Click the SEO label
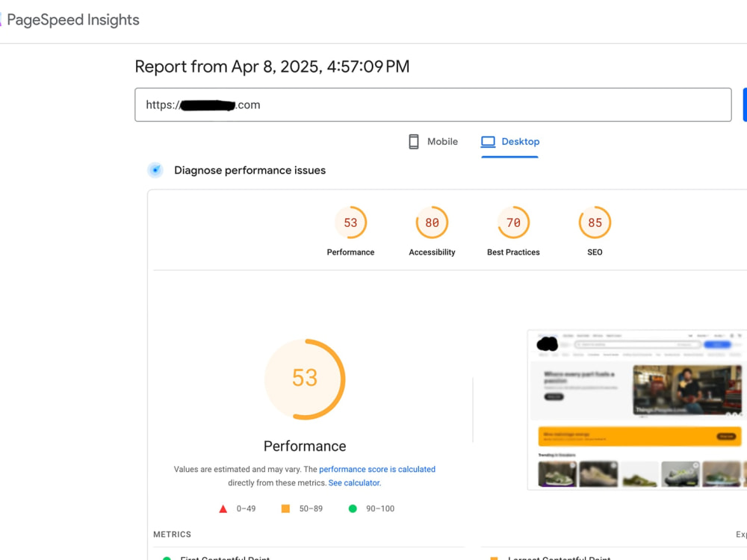The height and width of the screenshot is (560, 747). [595, 252]
